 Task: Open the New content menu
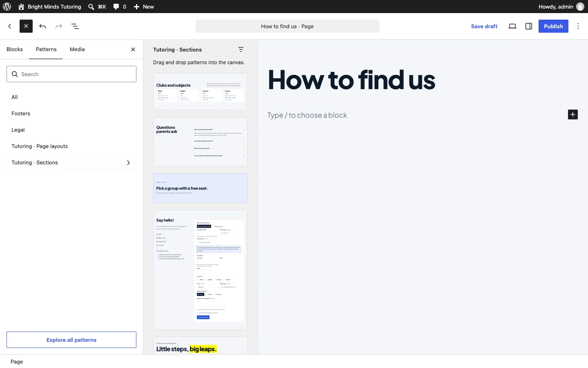click(144, 7)
